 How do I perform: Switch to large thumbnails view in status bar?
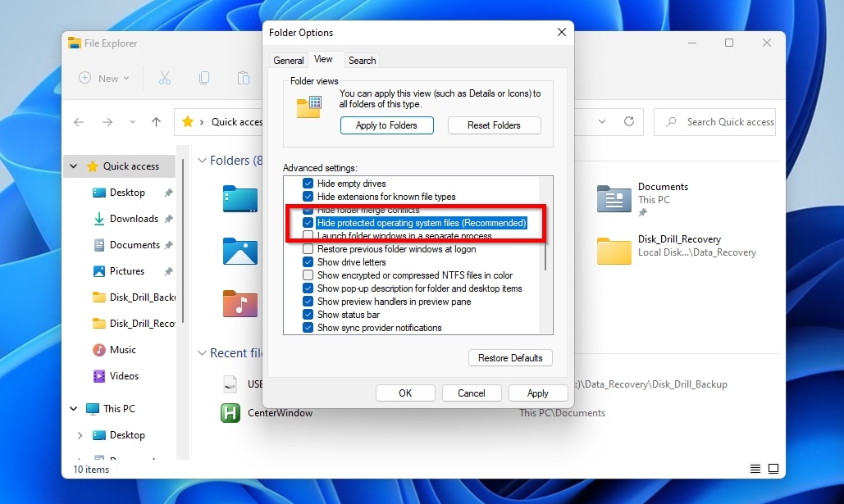[x=773, y=468]
